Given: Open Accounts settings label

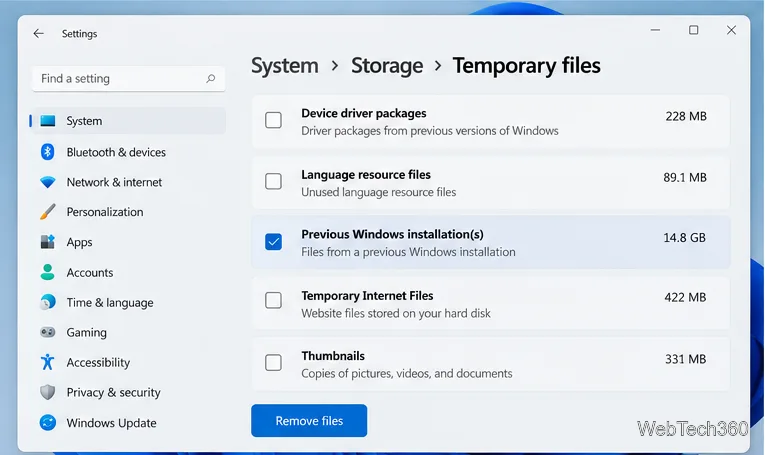Looking at the screenshot, I should (x=90, y=273).
